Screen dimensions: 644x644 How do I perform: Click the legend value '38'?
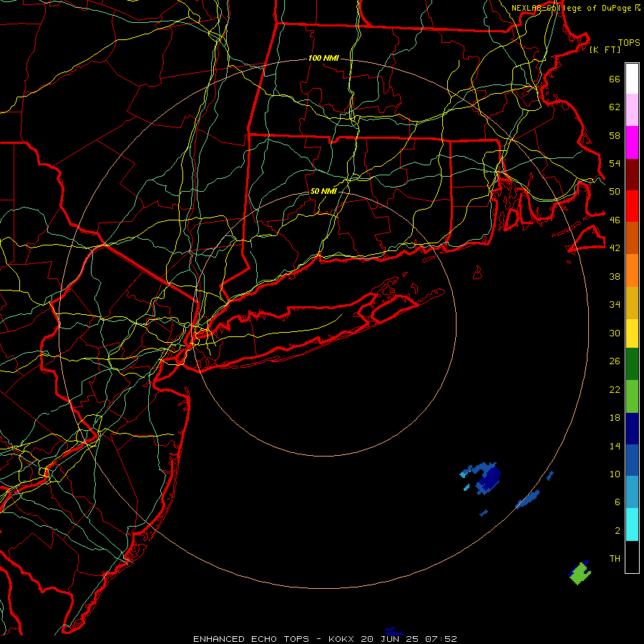[615, 276]
